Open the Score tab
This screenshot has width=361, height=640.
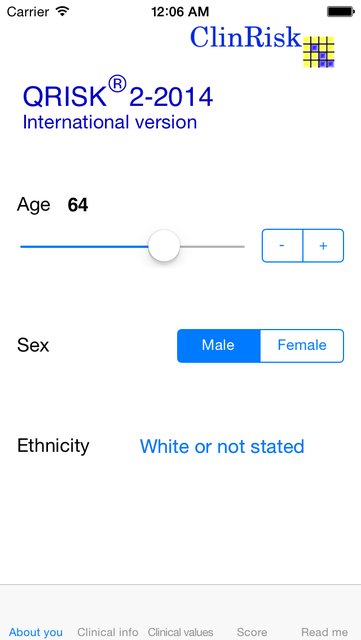coord(252,632)
